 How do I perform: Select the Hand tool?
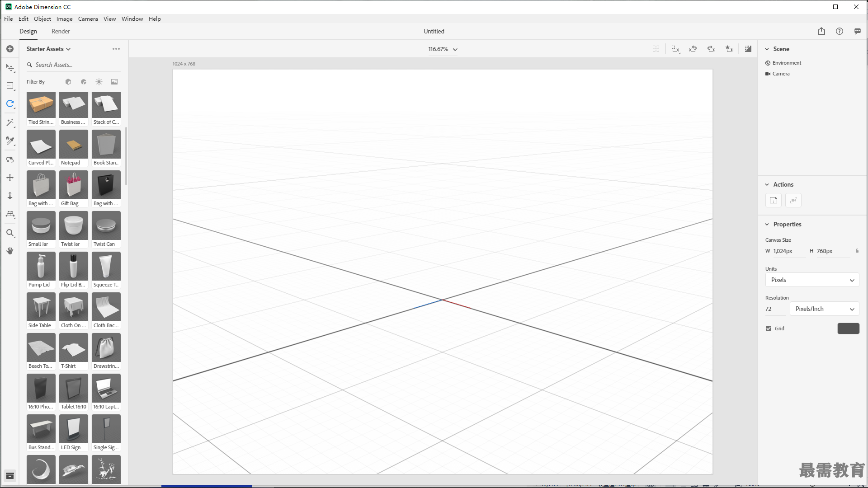pos(10,251)
